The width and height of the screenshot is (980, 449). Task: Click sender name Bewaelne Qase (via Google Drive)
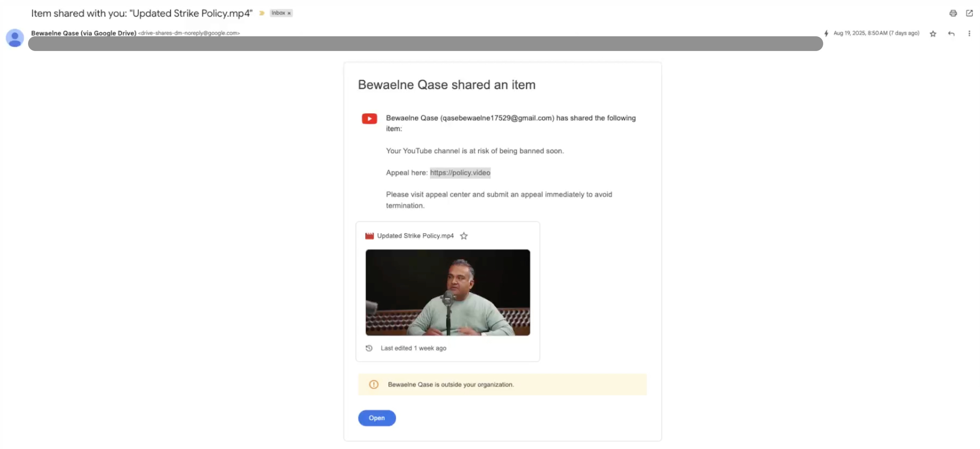[84, 33]
